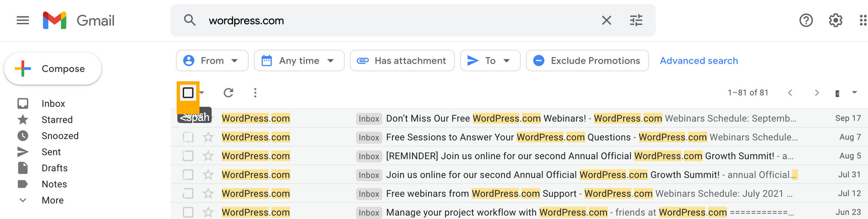868x219 pixels.
Task: Open the Support help icon
Action: (x=806, y=20)
